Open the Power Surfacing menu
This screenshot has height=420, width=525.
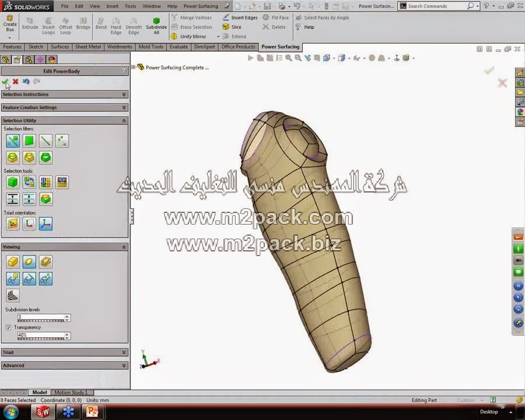(201, 6)
